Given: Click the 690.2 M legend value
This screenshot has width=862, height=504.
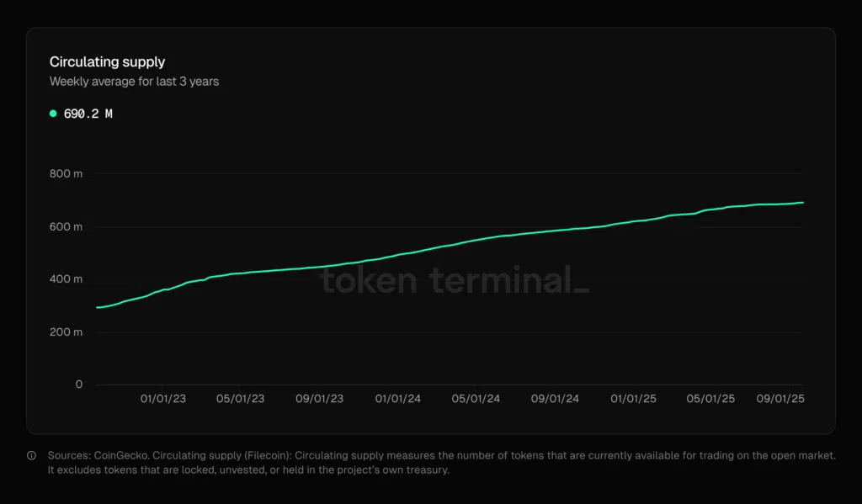Looking at the screenshot, I should coord(88,114).
